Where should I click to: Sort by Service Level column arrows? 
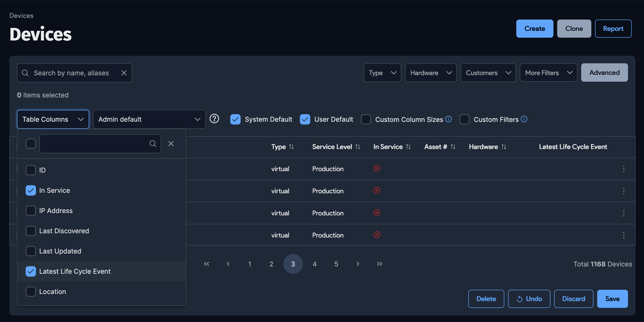click(x=358, y=147)
